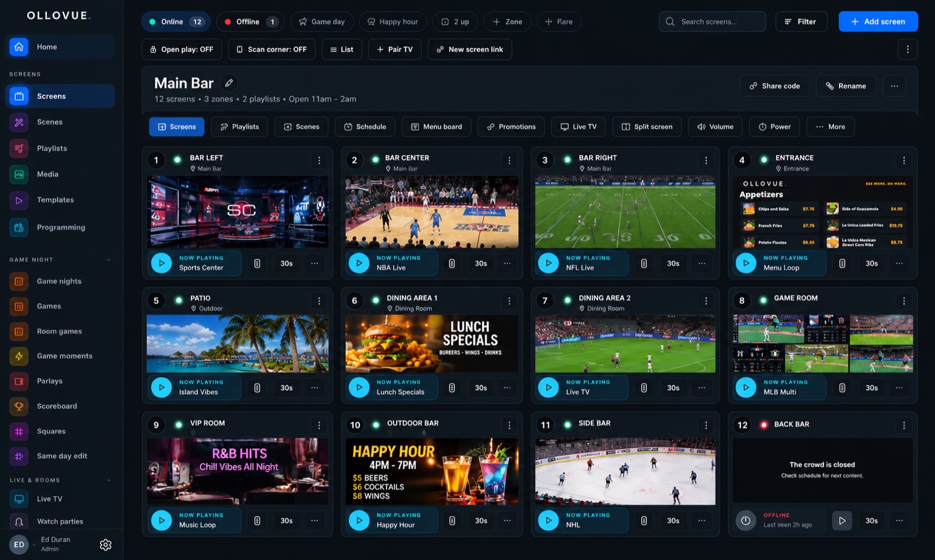The image size is (935, 560).
Task: Open Live TV in the sidebar
Action: point(60,499)
